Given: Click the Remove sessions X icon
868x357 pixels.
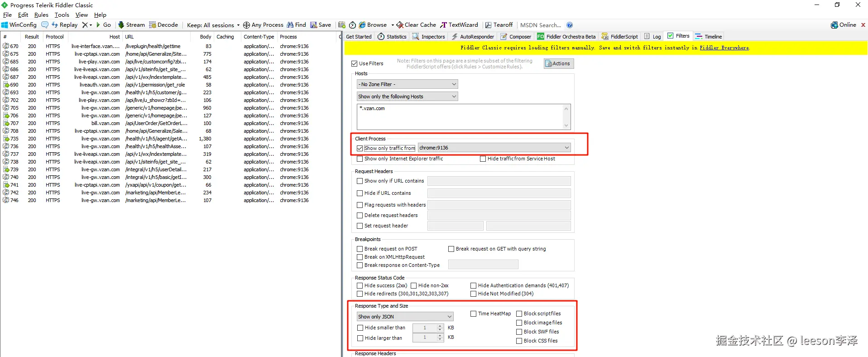Looking at the screenshot, I should [85, 25].
